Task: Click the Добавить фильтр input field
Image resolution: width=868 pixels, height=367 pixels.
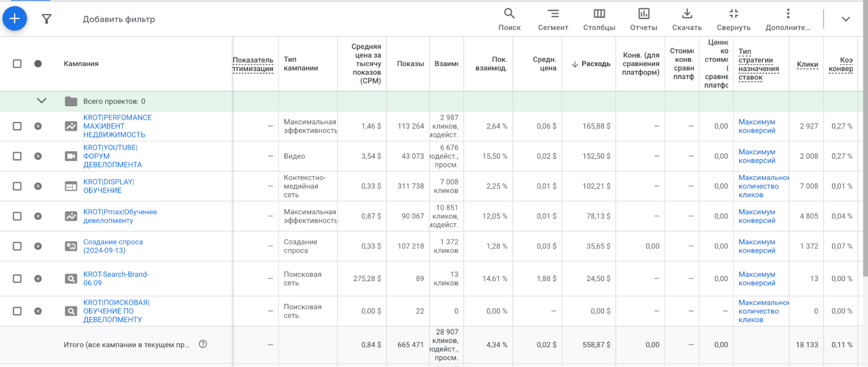Action: [119, 19]
